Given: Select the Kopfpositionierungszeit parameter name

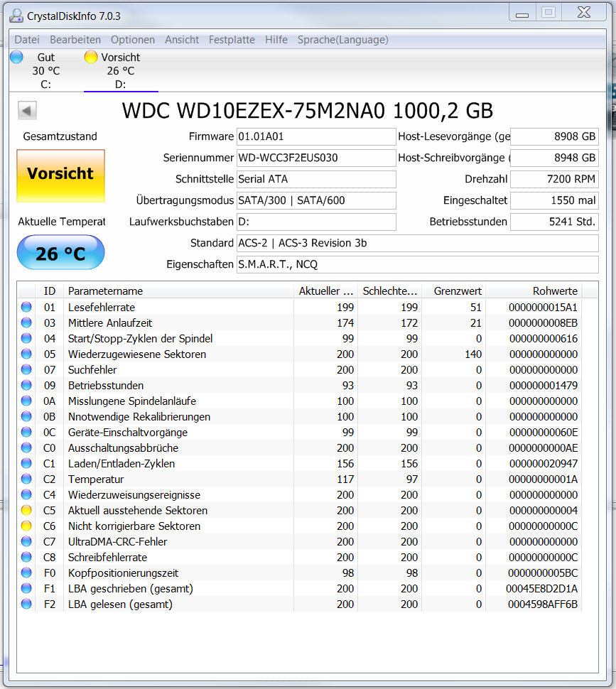Looking at the screenshot, I should click(123, 573).
